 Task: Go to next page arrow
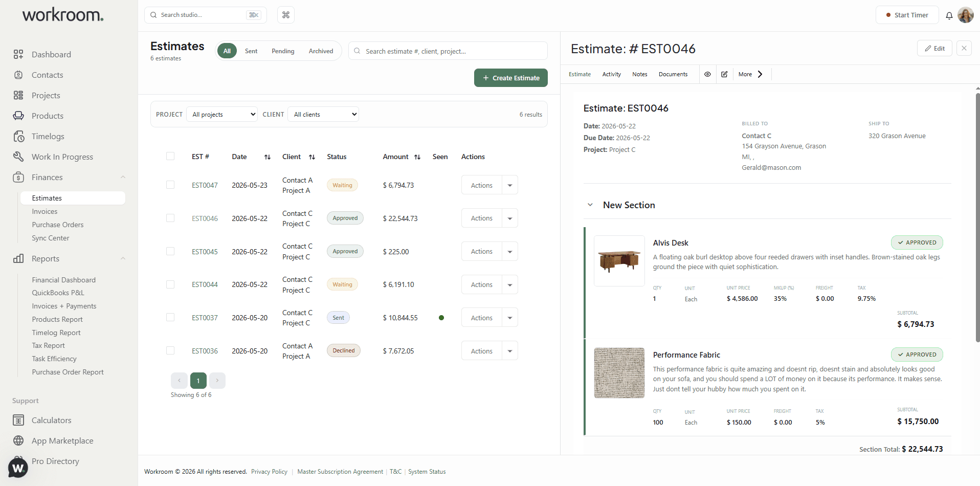pyautogui.click(x=217, y=381)
